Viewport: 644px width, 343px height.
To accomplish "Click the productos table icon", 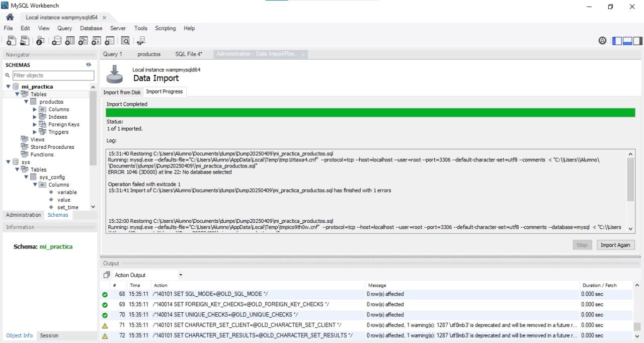I will [34, 102].
